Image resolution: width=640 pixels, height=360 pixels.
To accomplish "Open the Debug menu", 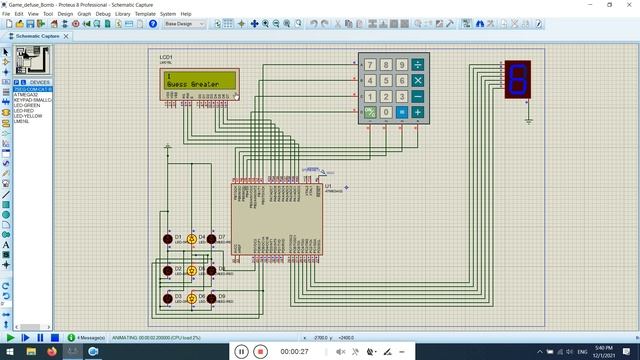I will [103, 14].
